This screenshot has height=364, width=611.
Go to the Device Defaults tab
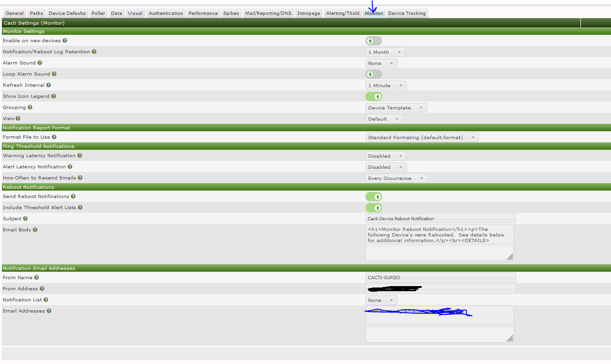point(67,13)
